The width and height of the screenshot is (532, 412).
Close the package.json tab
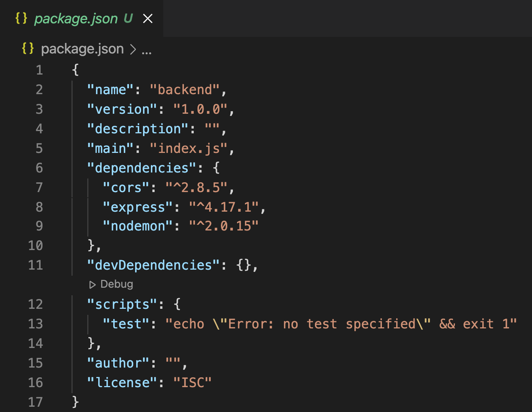pyautogui.click(x=148, y=18)
